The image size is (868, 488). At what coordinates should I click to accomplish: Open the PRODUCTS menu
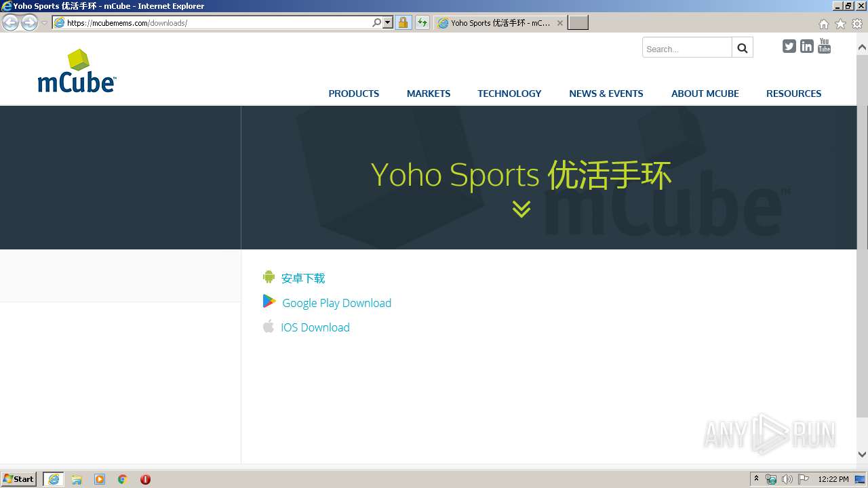click(x=354, y=94)
